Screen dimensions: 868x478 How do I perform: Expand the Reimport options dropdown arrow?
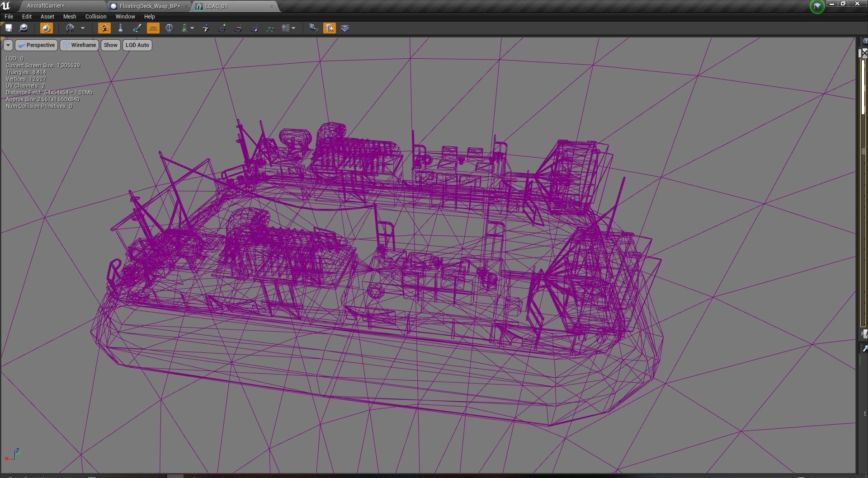coord(83,28)
